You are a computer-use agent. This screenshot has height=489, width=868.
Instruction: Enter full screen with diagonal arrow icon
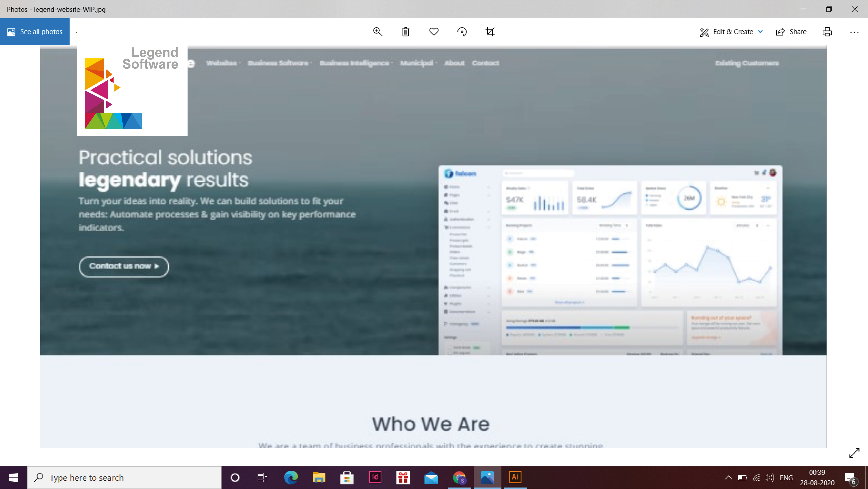(854, 453)
